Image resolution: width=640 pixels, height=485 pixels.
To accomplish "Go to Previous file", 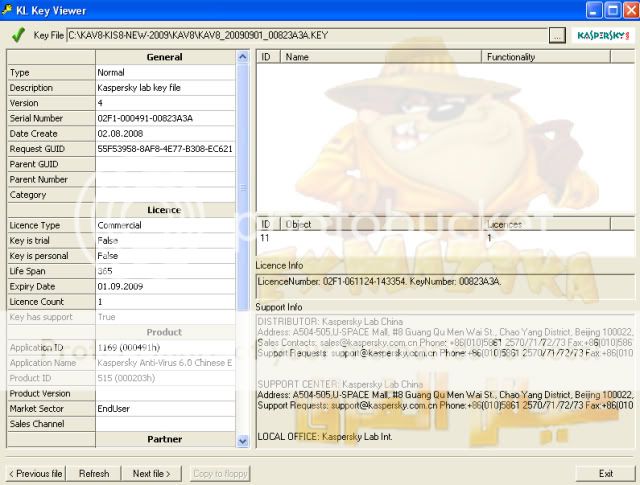I will click(x=36, y=474).
